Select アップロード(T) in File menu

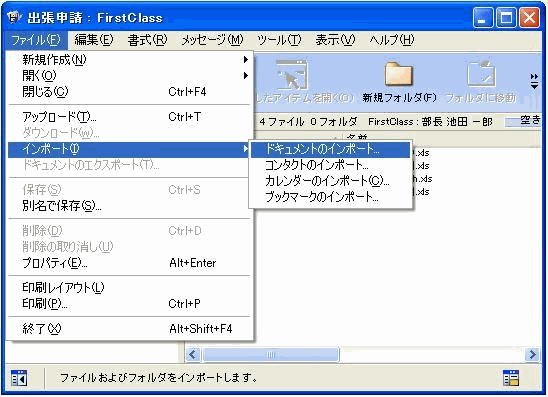click(129, 117)
